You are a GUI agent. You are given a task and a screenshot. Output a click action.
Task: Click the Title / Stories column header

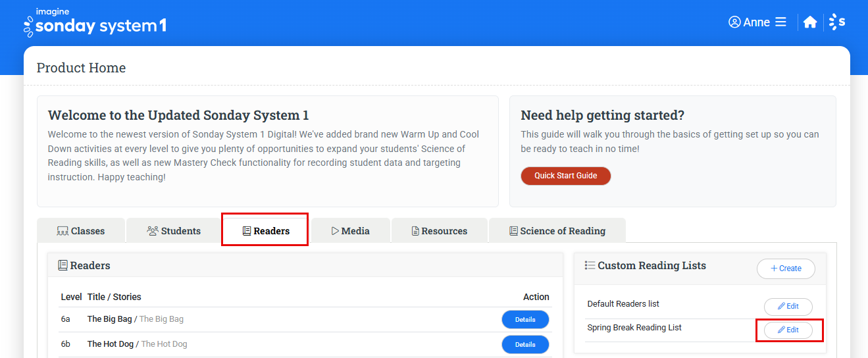click(x=115, y=297)
